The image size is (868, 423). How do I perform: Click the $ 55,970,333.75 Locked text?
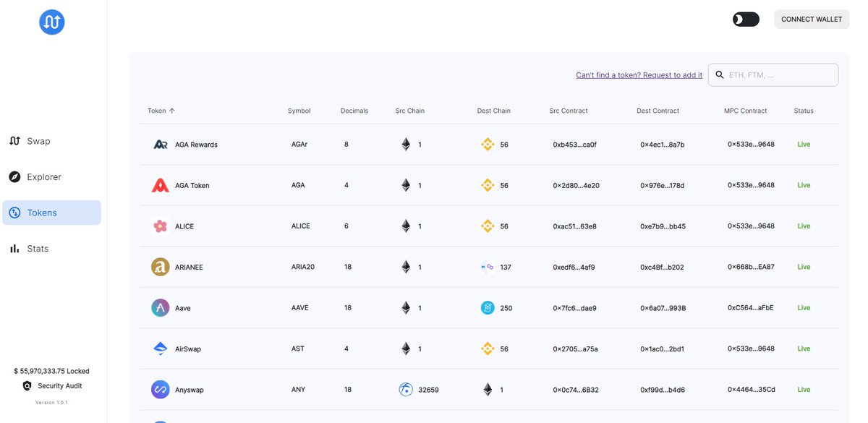pos(51,371)
